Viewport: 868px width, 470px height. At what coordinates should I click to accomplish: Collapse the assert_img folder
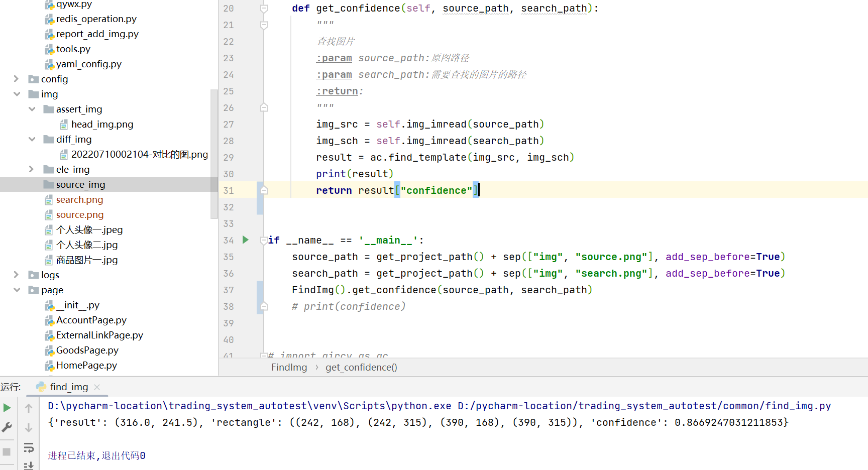point(32,109)
